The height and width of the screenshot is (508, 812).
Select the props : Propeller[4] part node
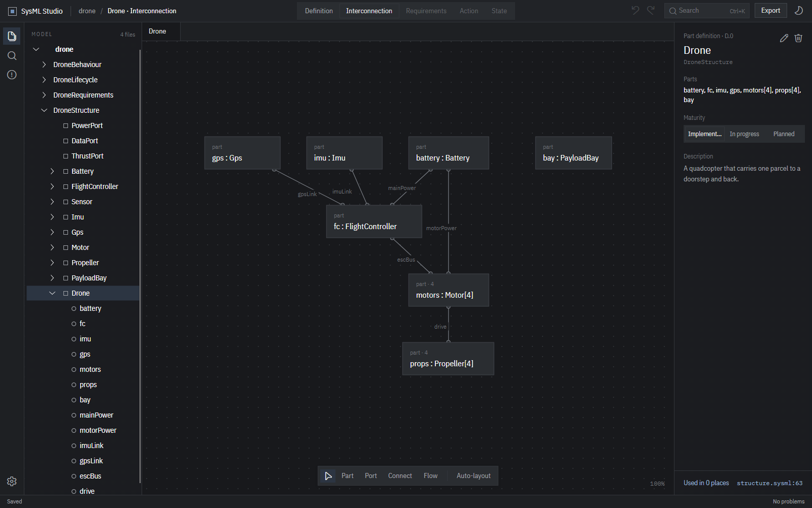[448, 359]
